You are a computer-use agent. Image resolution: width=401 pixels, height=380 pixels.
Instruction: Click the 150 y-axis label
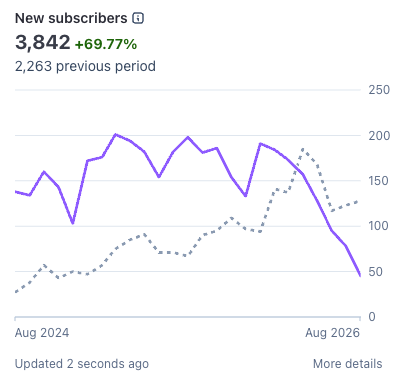[378, 181]
